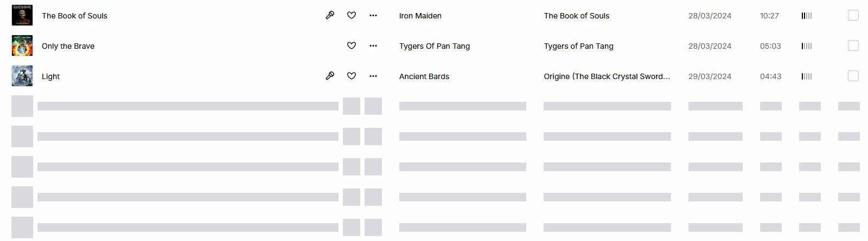Open Origine (The Black Crystal Sword...) album
Screen dimensions: 868x241
click(x=607, y=76)
